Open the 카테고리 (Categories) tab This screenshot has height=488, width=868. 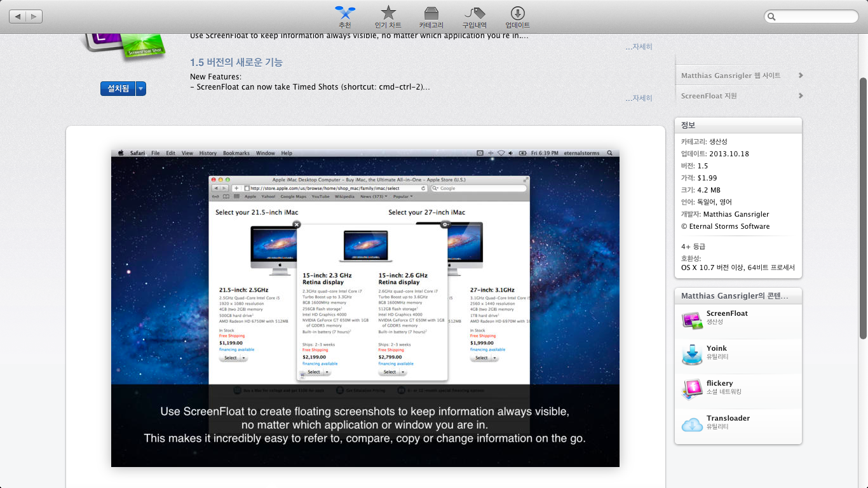pos(431,17)
